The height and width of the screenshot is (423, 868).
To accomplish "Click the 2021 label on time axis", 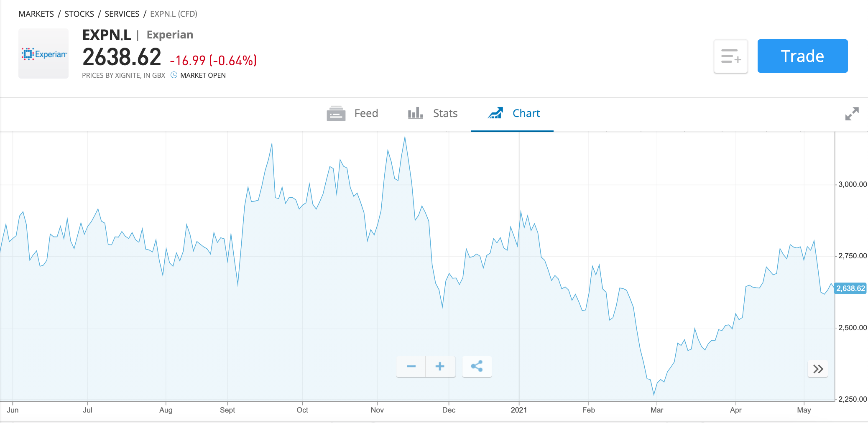I will point(519,410).
